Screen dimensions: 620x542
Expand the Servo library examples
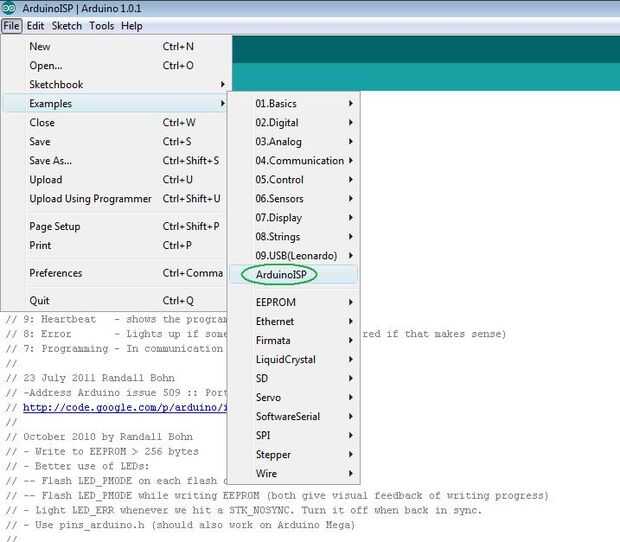coord(294,397)
